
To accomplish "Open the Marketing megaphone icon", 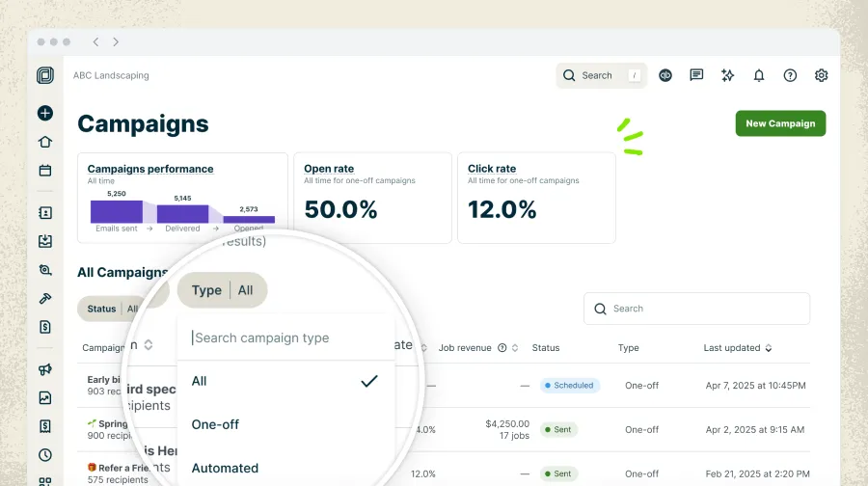I will click(x=45, y=369).
